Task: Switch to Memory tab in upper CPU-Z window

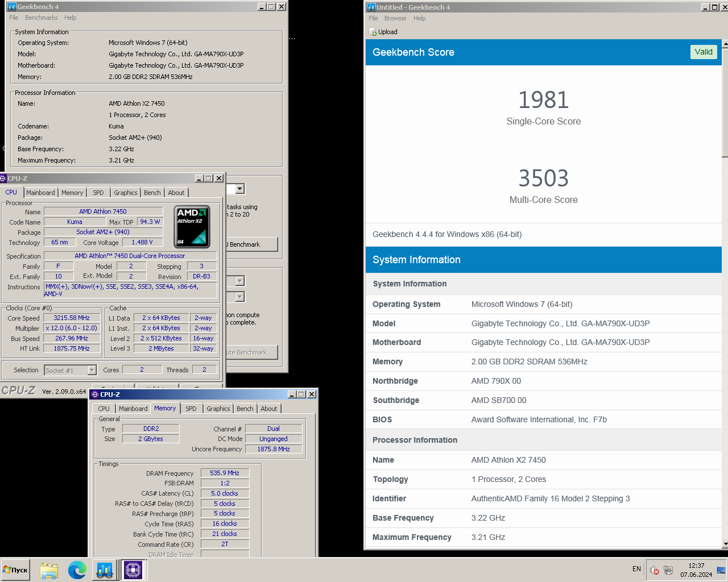Action: pos(72,193)
